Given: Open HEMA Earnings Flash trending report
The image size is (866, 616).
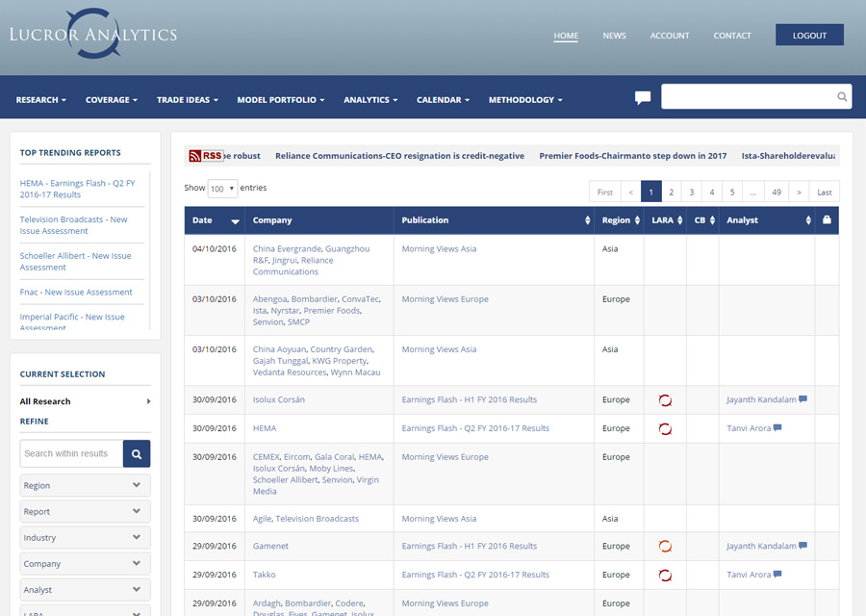Looking at the screenshot, I should (x=77, y=189).
